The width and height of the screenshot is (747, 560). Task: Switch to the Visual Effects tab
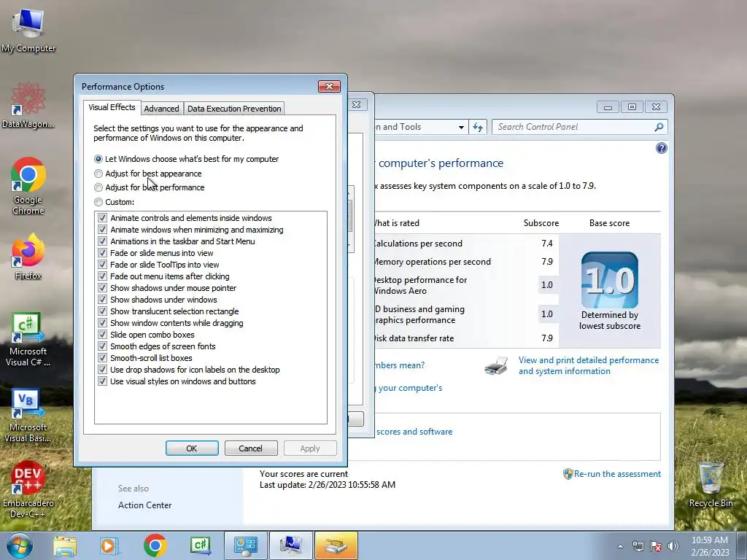click(x=112, y=108)
